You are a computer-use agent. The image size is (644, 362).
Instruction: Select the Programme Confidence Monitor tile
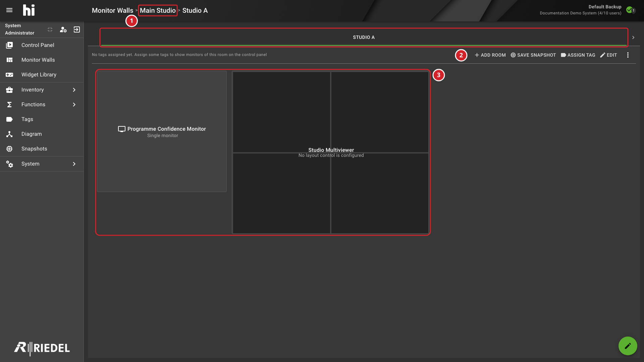coord(162,131)
